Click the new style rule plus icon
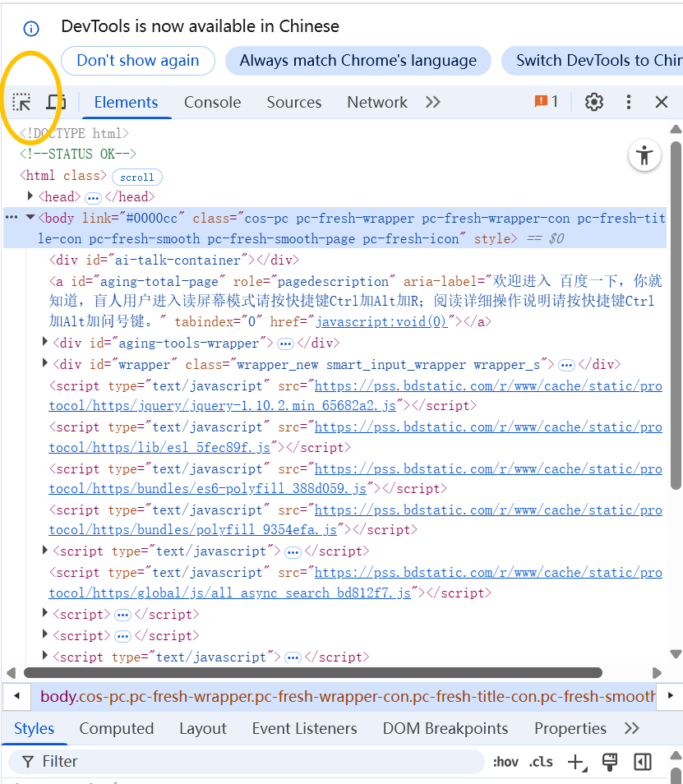 pyautogui.click(x=577, y=762)
